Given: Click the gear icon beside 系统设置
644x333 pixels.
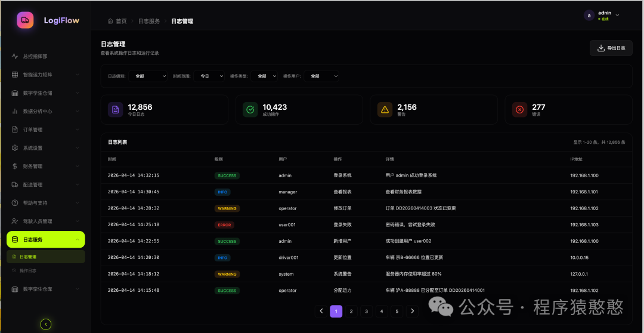Looking at the screenshot, I should tap(15, 148).
